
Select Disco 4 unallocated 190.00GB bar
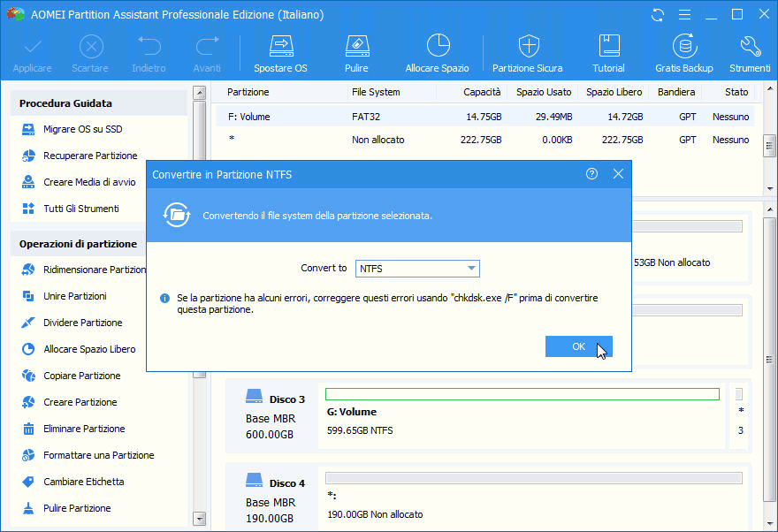534,478
